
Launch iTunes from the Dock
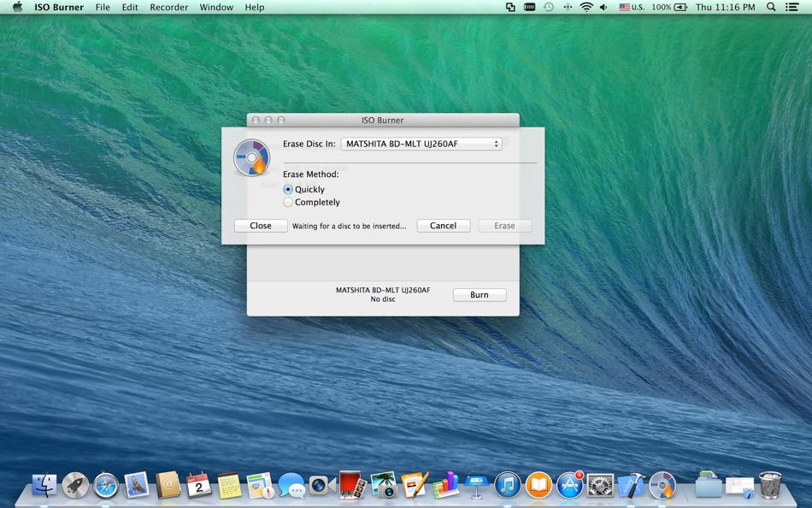click(x=508, y=486)
